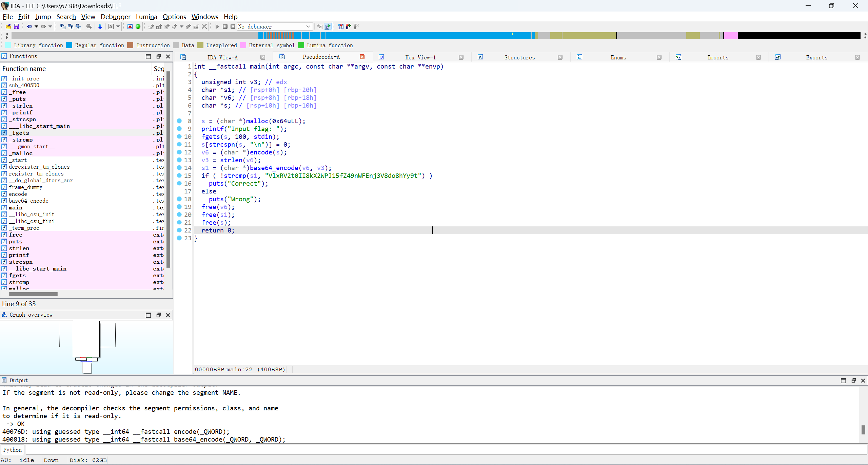Click the gray star plus toolbar icon
The width and height of the screenshot is (868, 465).
point(189,26)
